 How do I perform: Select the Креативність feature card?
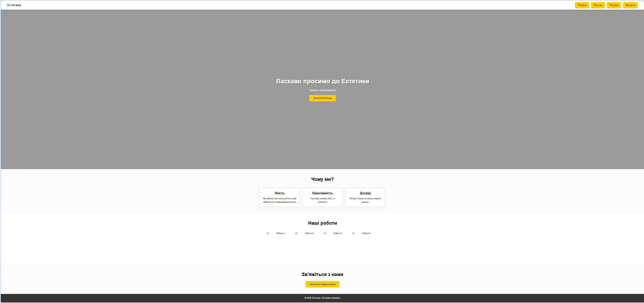pos(322,197)
